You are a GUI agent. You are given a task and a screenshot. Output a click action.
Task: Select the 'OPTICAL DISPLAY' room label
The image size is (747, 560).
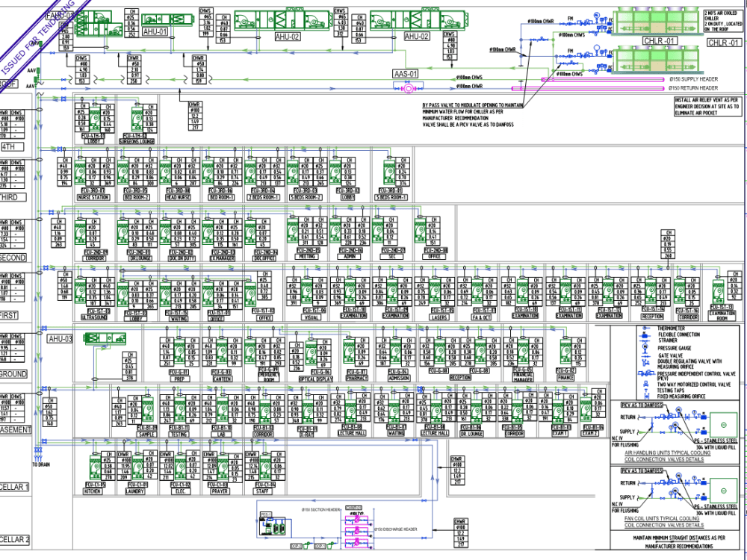pos(315,379)
